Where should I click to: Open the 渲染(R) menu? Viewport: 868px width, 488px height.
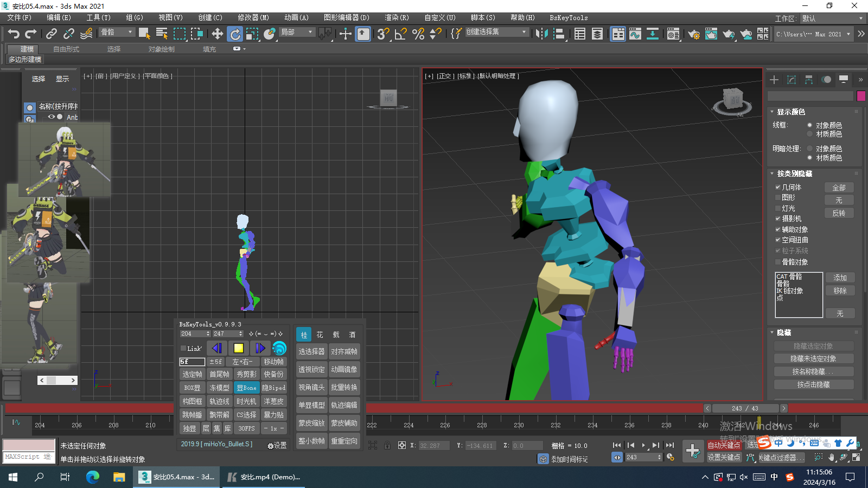397,18
